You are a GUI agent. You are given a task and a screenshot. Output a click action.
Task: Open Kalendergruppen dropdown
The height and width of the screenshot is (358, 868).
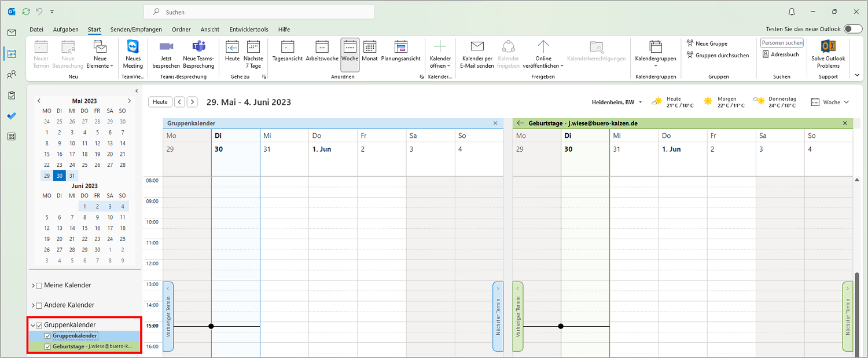(x=655, y=54)
